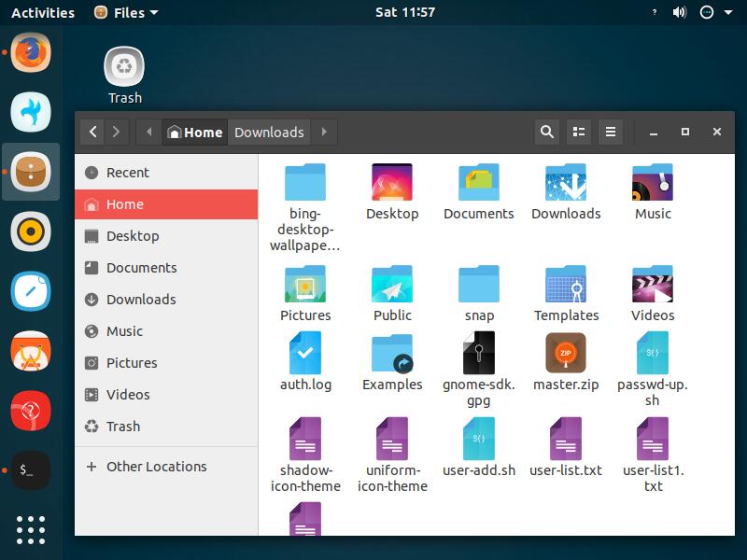This screenshot has width=747, height=560.
Task: Select the user-add.sh script
Action: 478,439
